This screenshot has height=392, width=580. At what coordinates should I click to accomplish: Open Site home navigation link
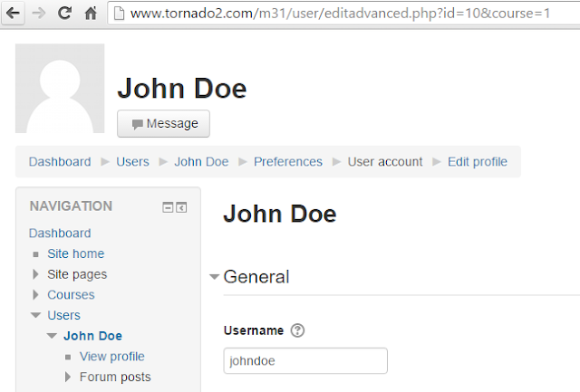pos(75,253)
